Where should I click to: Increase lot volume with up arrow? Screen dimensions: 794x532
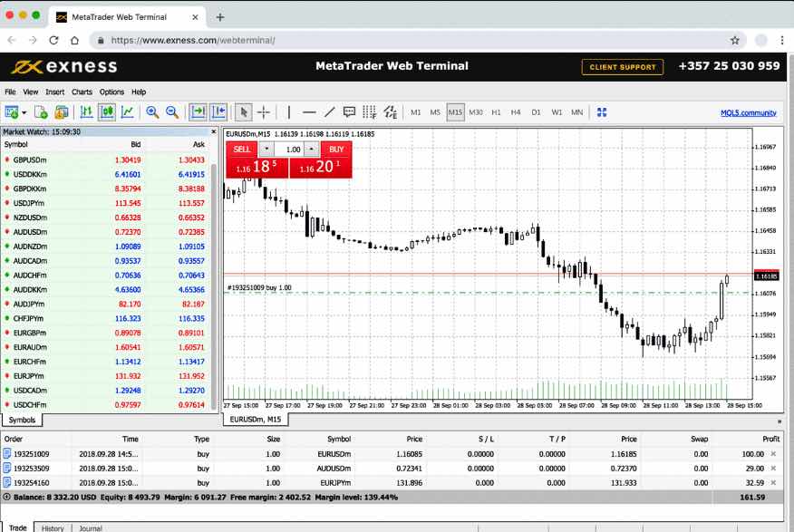(311, 149)
